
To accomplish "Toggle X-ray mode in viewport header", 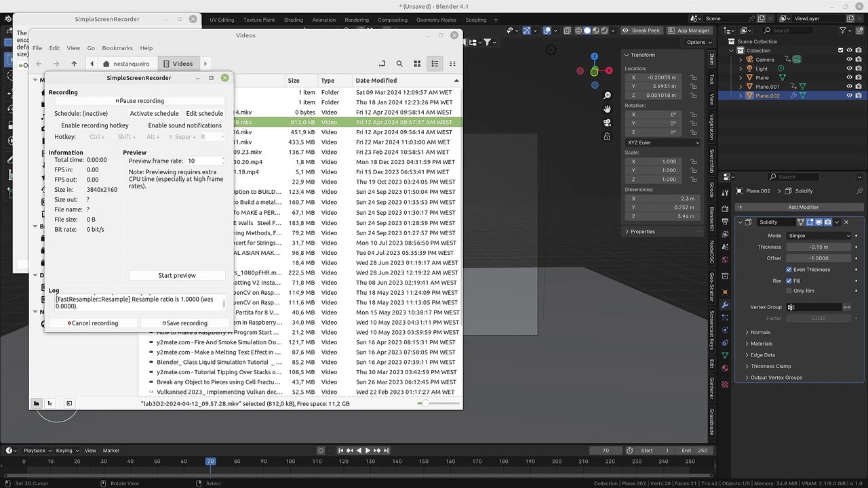I will coord(567,30).
